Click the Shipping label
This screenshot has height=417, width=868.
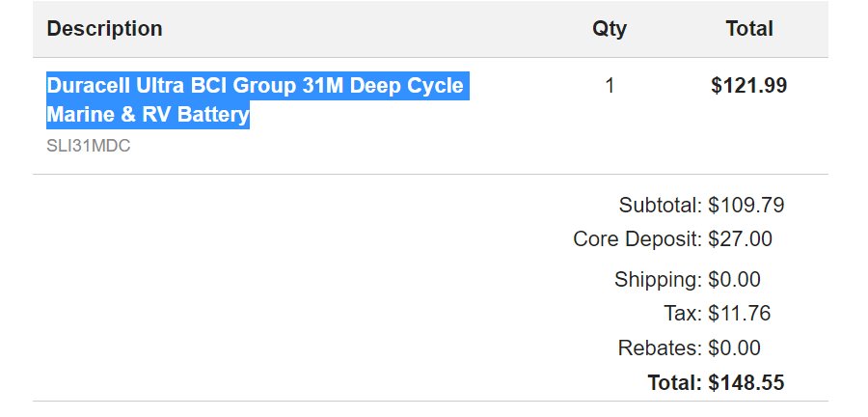point(657,280)
